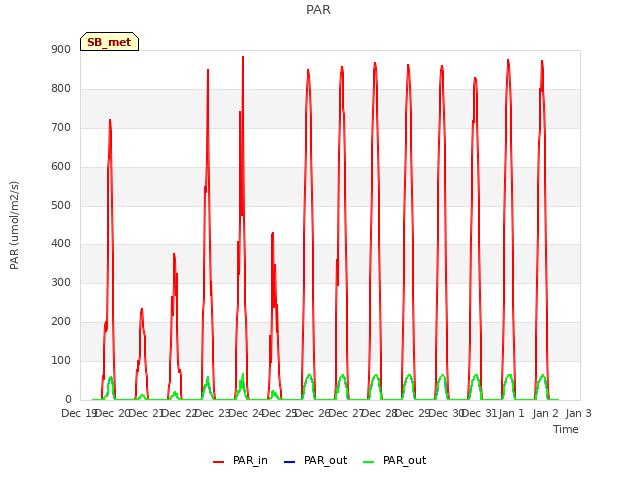Click the 800 y-axis tick label
This screenshot has width=640, height=480.
pyautogui.click(x=61, y=89)
